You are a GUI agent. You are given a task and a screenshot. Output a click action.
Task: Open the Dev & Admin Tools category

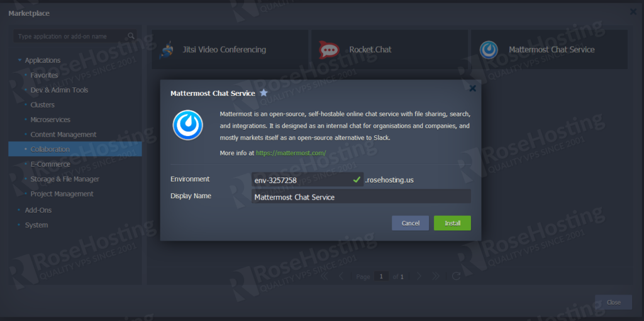59,90
